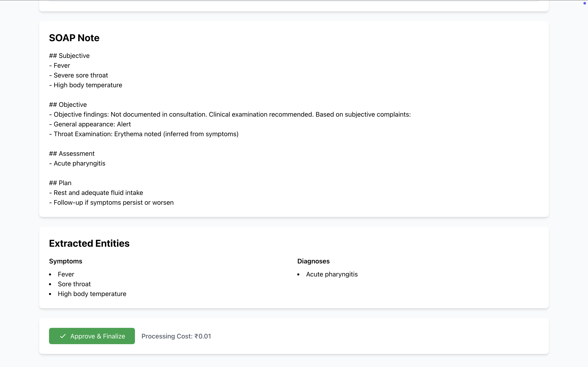Click the Objective section header

(x=68, y=104)
